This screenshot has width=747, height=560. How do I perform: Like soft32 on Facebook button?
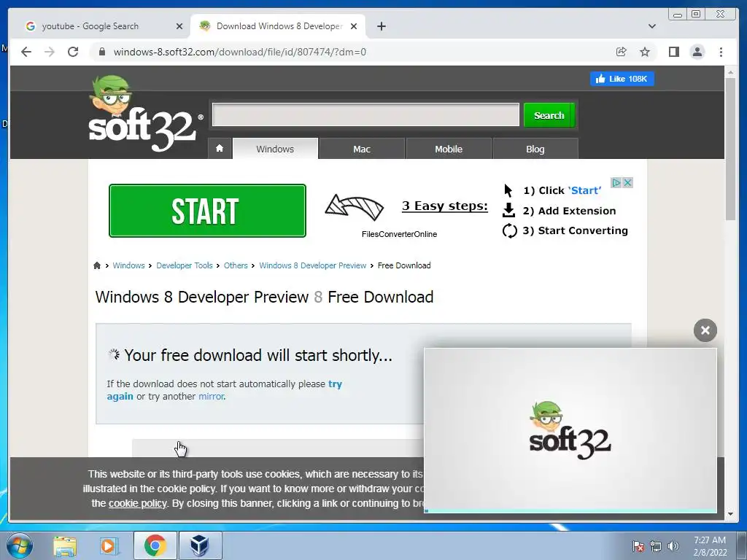622,79
